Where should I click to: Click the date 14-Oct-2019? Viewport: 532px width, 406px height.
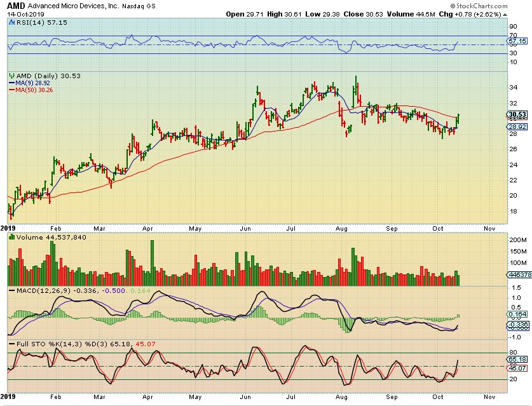click(25, 14)
